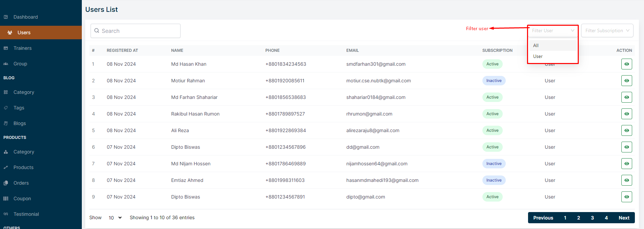Click the Dashboard icon in sidebar
Screen dimensions: 644x229
coord(6,17)
